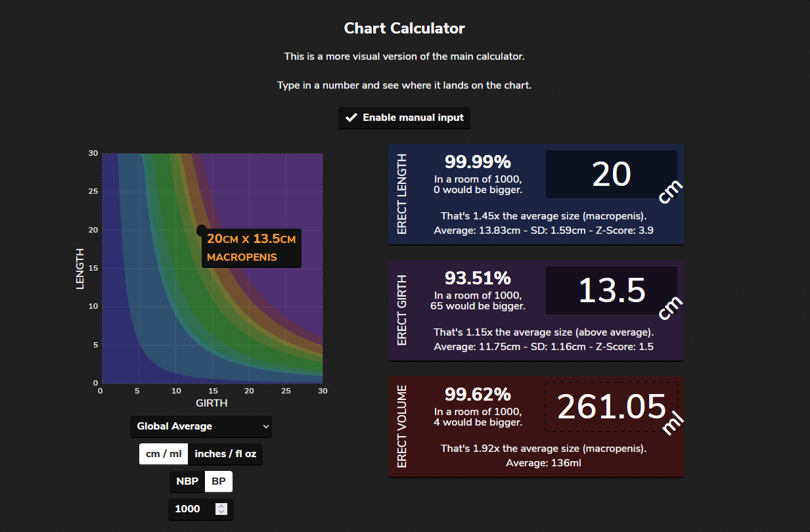This screenshot has width=810, height=532.
Task: Click the GIRTH axis label under chart
Action: point(212,403)
